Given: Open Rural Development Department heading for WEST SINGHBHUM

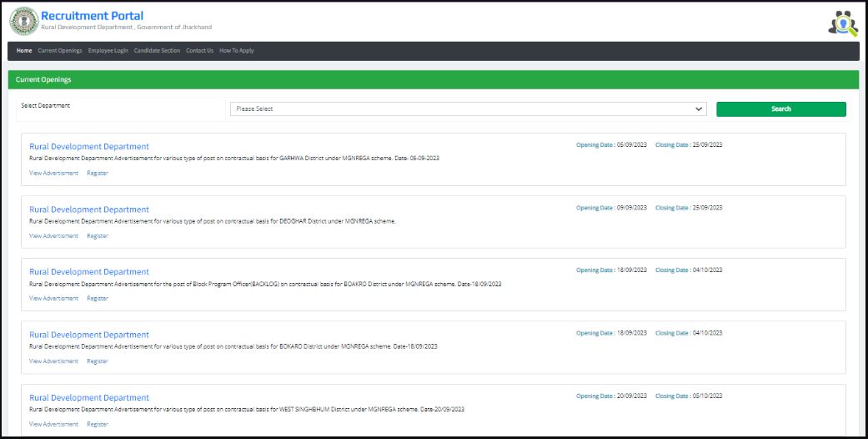Looking at the screenshot, I should (x=89, y=398).
